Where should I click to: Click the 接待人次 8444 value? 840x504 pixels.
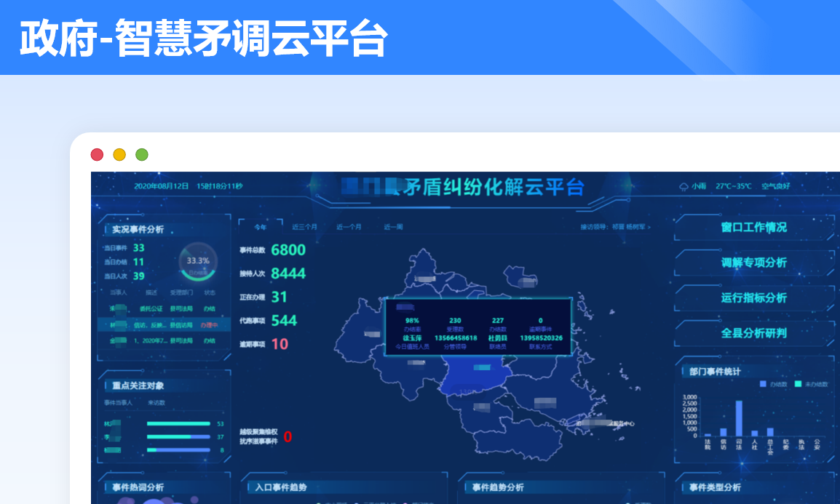[x=288, y=273]
